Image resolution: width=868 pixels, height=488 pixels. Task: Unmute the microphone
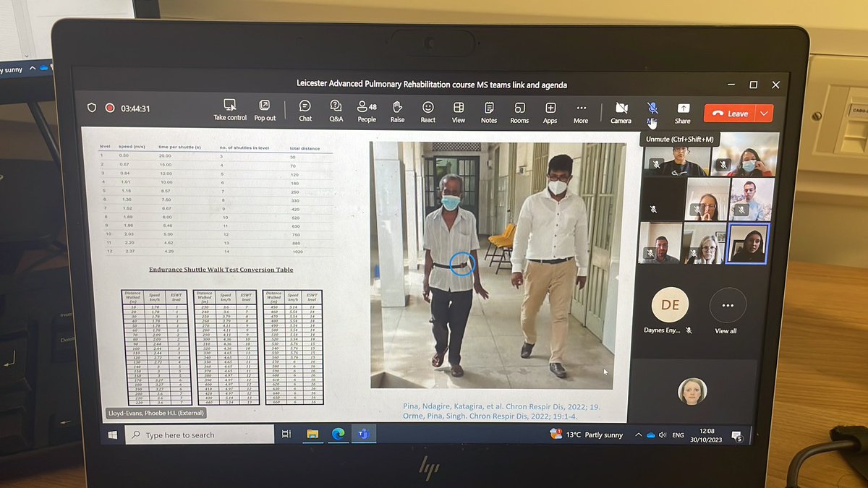(652, 113)
